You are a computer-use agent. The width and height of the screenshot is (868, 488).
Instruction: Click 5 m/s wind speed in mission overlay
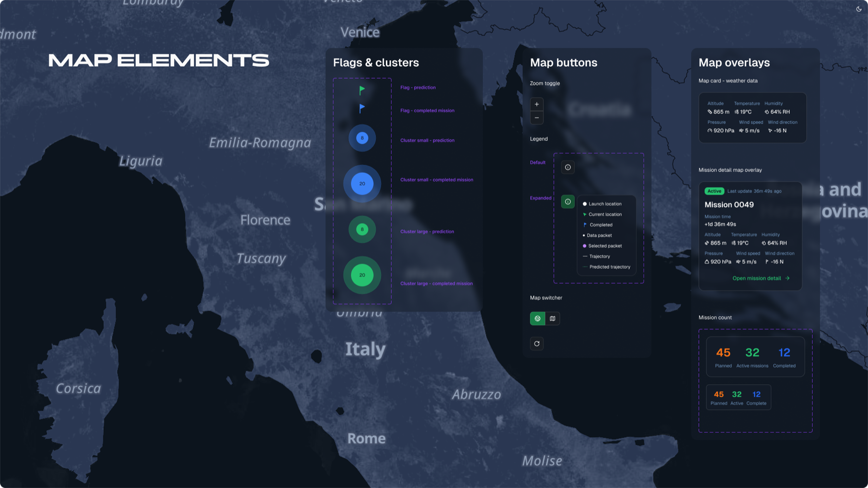pyautogui.click(x=746, y=262)
